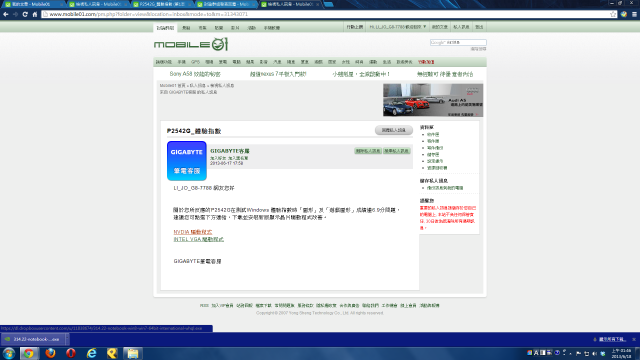Open the File Explorer taskbar icon
The image size is (640, 360).
point(133,353)
